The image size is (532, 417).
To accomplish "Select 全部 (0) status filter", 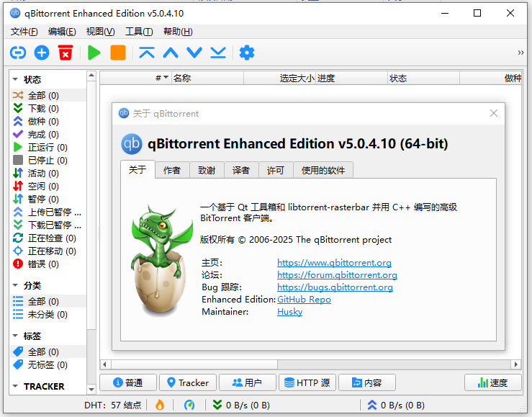I will [x=48, y=95].
